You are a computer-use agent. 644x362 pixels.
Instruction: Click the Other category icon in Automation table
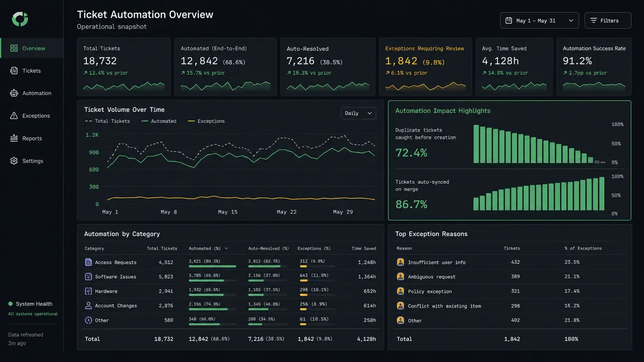tap(89, 320)
